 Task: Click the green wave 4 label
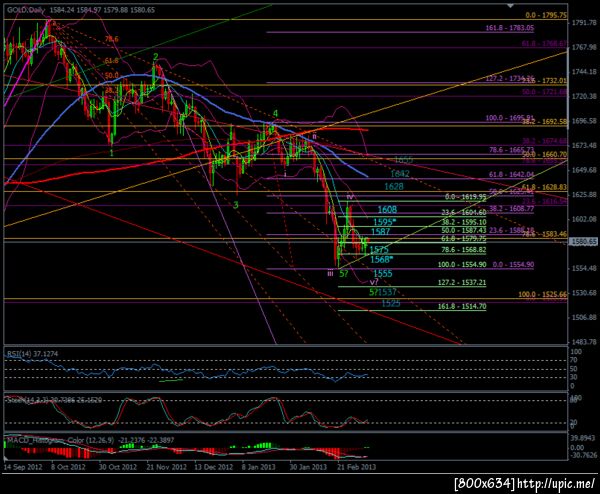pos(275,114)
